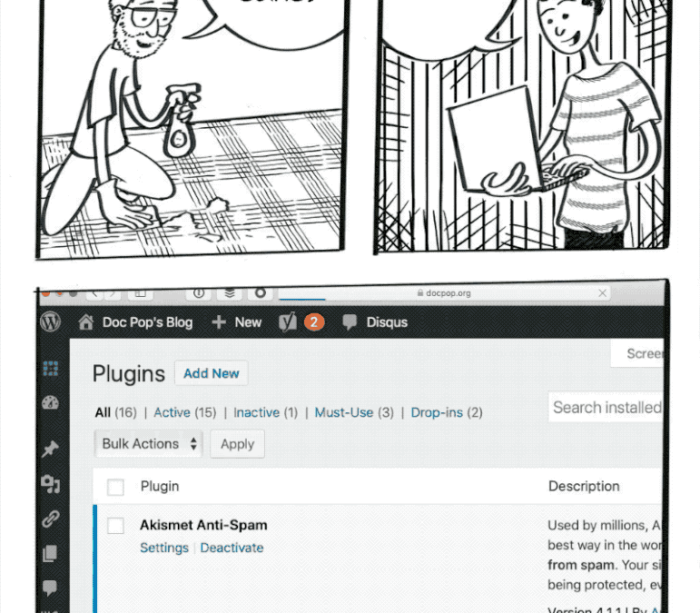Open Comments bubble icon in sidebar
The height and width of the screenshot is (613, 700).
tap(51, 588)
